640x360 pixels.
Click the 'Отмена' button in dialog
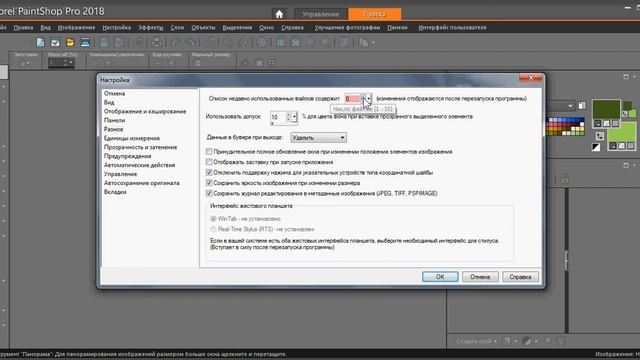pos(480,277)
